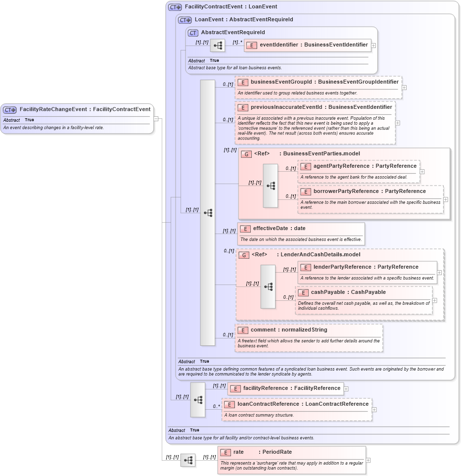This screenshot has height=476, width=461.
Task: Expand loanContractReference with its plus box
Action: point(374,409)
